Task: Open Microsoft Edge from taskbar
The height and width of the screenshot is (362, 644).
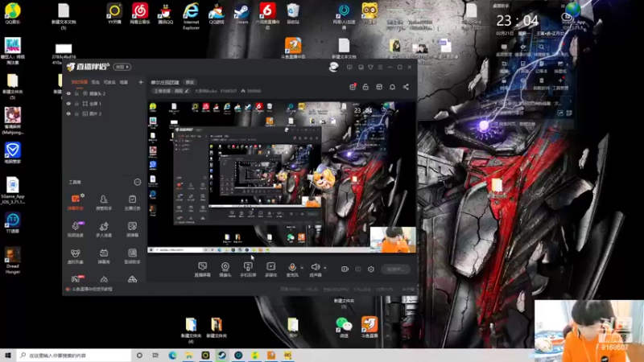Action: [172, 355]
